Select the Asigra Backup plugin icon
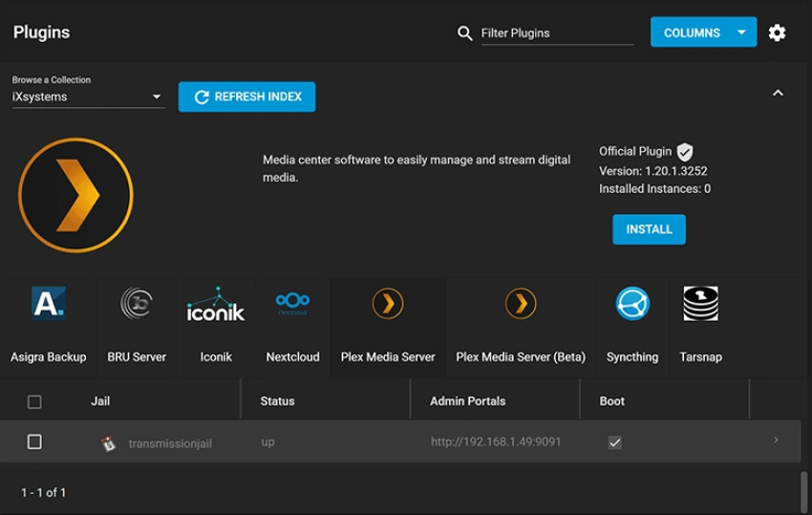The height and width of the screenshot is (515, 812). pyautogui.click(x=48, y=303)
